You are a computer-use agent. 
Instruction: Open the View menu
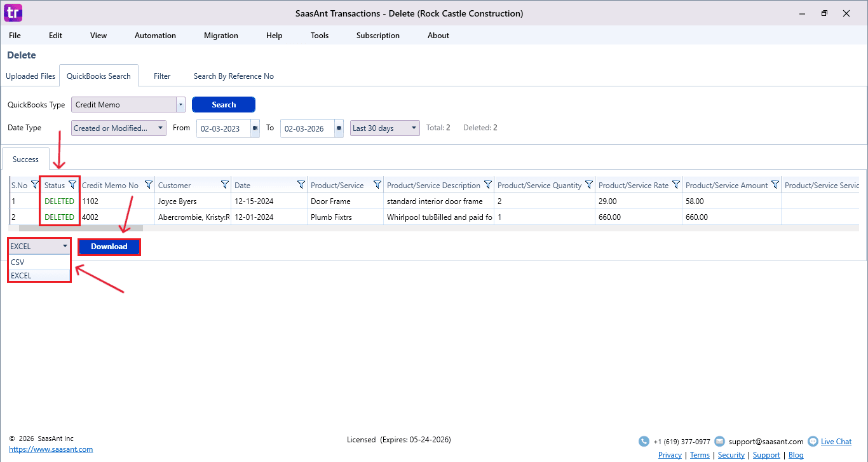click(x=98, y=36)
